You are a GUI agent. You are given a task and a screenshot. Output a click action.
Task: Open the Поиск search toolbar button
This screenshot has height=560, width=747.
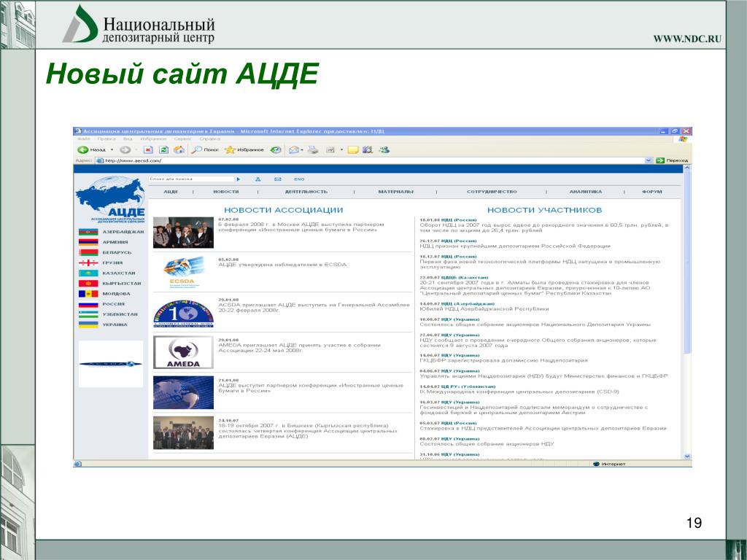pyautogui.click(x=205, y=149)
